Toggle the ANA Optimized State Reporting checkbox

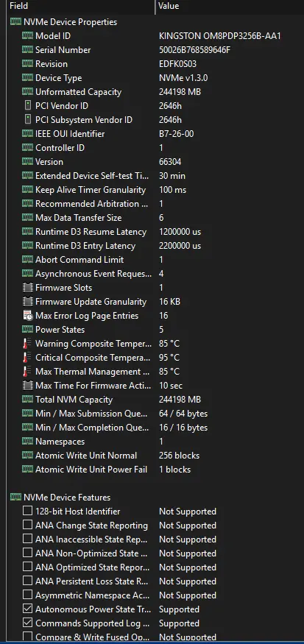(27, 567)
